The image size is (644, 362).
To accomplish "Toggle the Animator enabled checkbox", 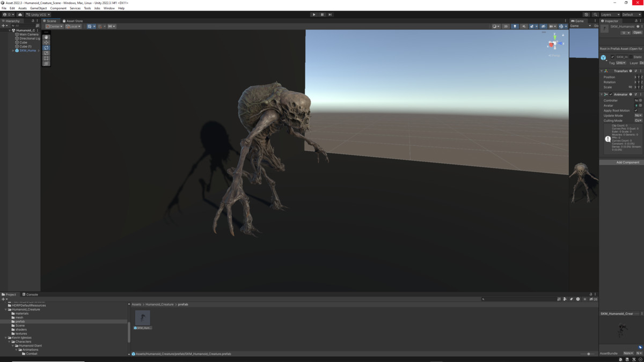I will (x=611, y=94).
